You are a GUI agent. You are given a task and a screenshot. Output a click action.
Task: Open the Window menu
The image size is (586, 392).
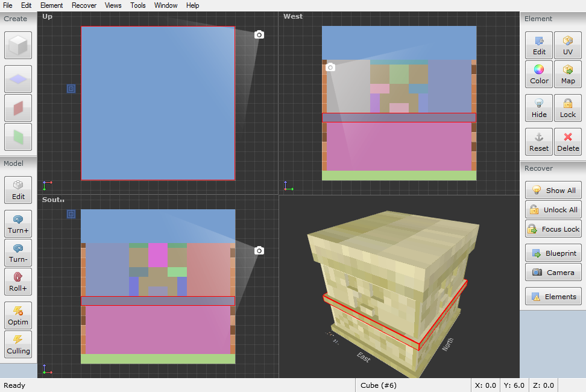pyautogui.click(x=166, y=5)
